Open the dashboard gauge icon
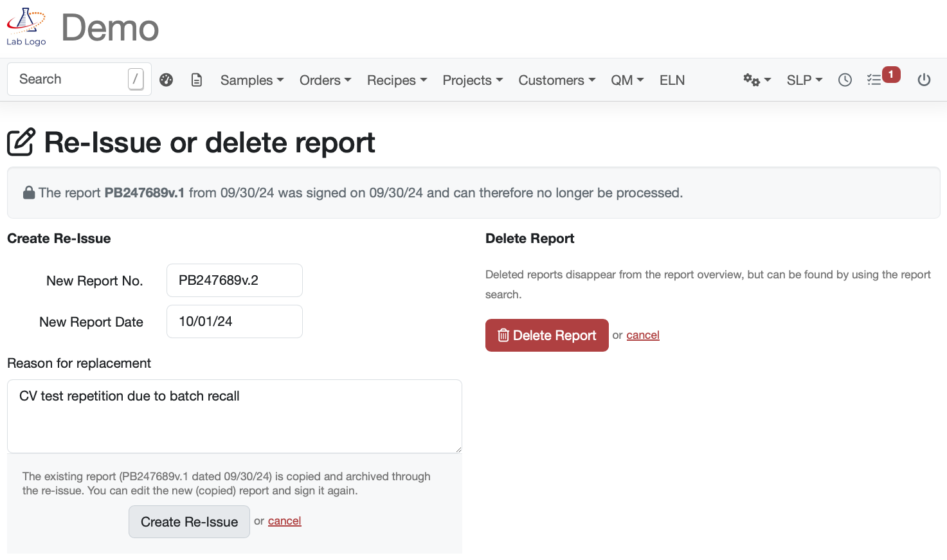The width and height of the screenshot is (947, 560). pyautogui.click(x=167, y=80)
